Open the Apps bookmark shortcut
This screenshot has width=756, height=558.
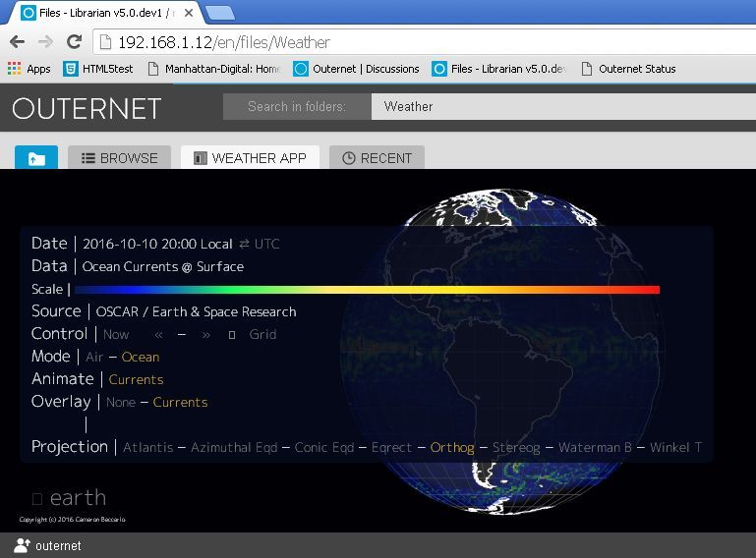[29, 69]
